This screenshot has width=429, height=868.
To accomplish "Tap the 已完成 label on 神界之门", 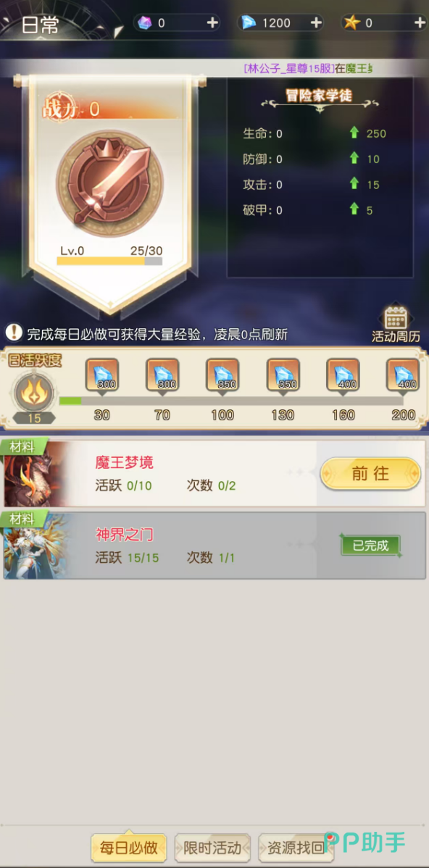I will point(370,546).
